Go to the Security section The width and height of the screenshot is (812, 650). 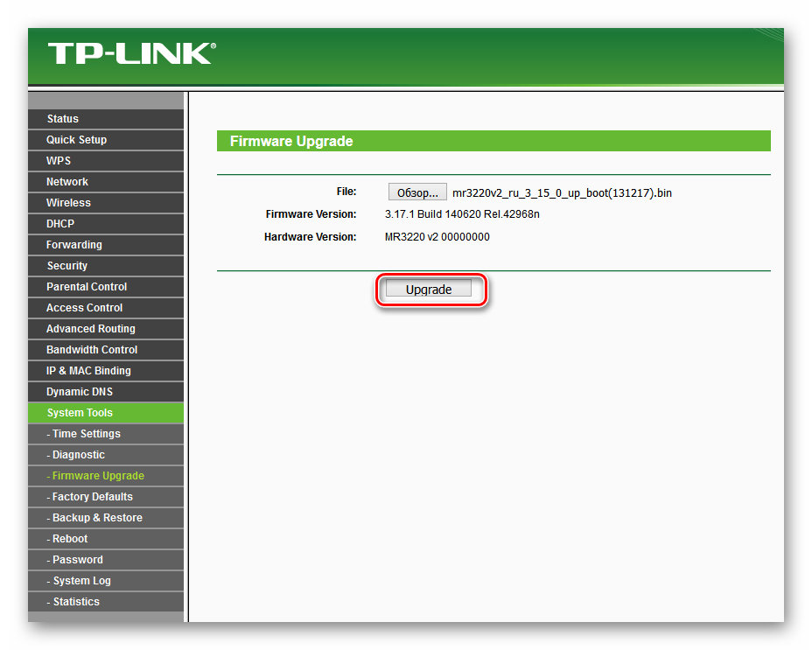point(67,266)
